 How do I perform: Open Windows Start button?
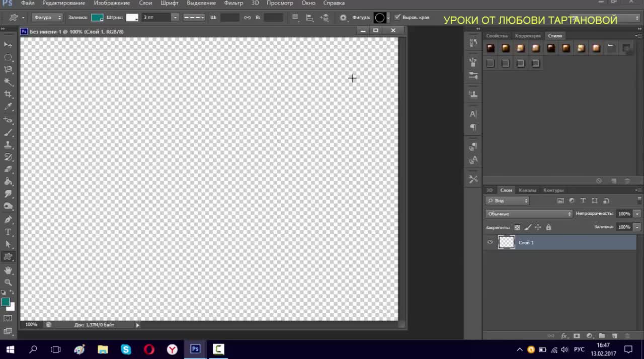(x=10, y=349)
